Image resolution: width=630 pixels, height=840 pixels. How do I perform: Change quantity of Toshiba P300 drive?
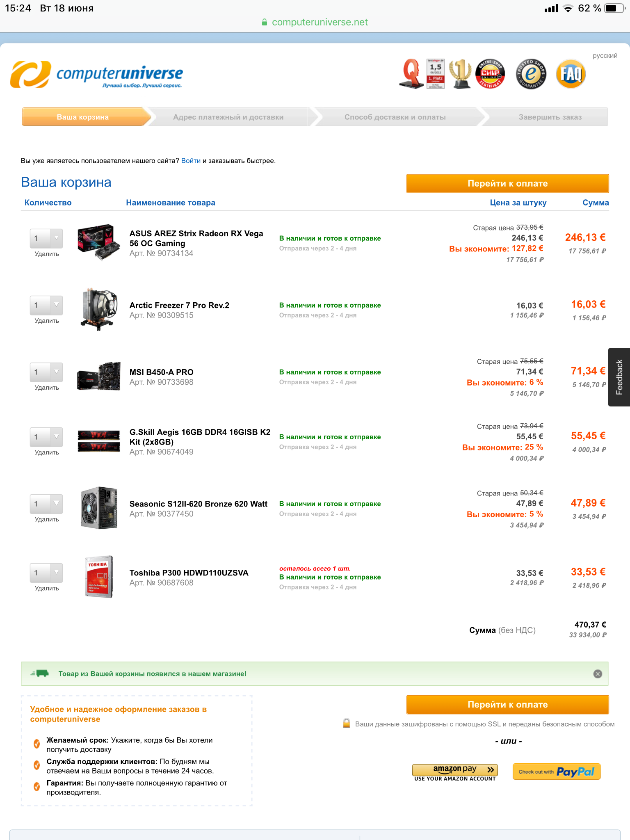(x=46, y=573)
